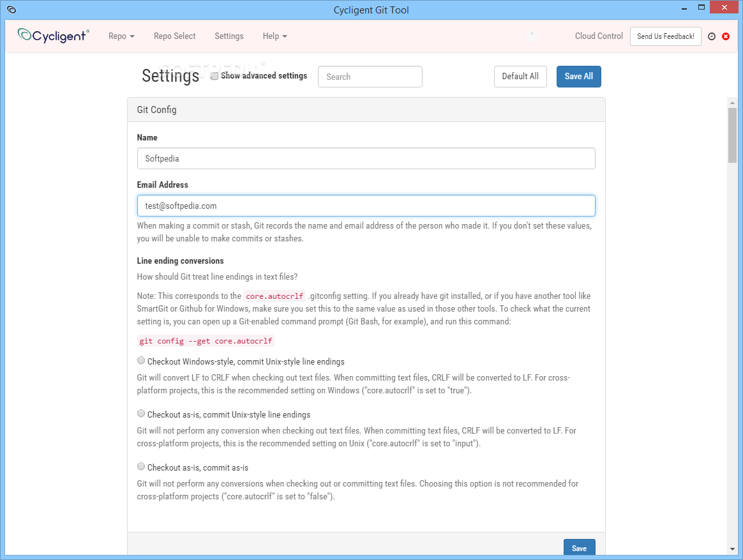Maximize the Cycligent Git Tool window
This screenshot has width=743, height=560.
(x=702, y=7)
